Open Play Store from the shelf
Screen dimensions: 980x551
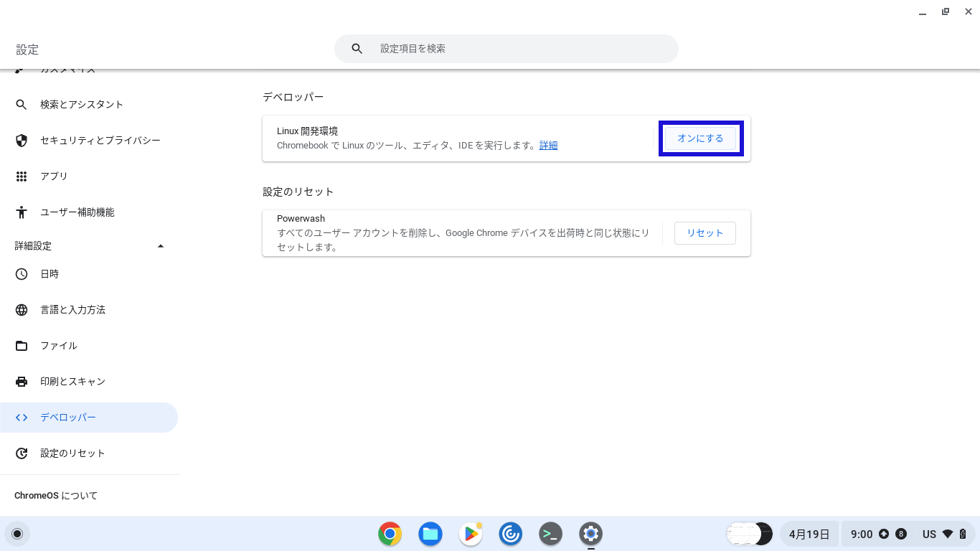point(471,534)
